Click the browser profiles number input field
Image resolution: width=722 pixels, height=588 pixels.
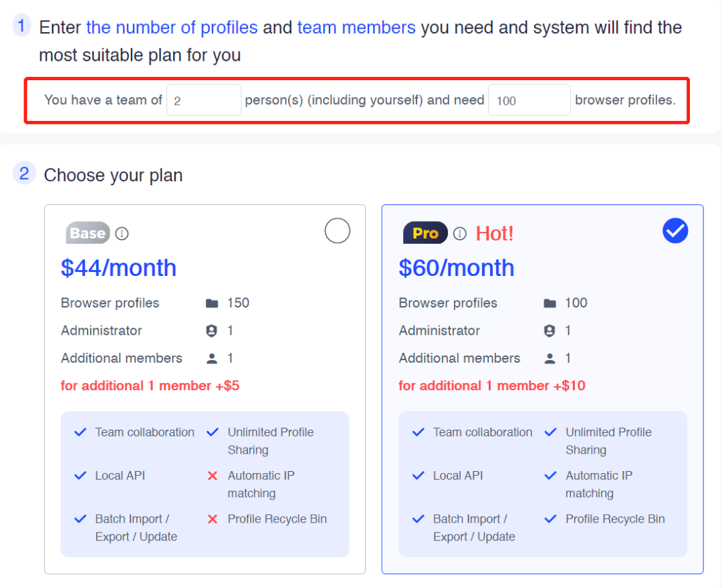click(529, 100)
